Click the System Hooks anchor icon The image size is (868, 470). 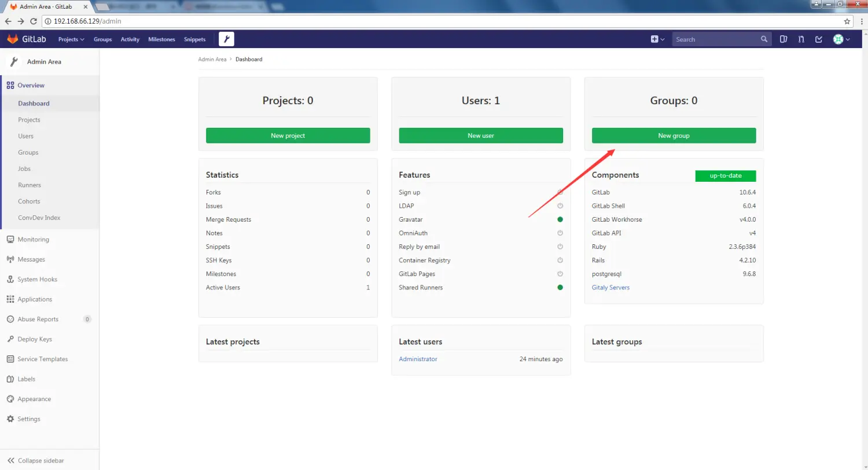(x=10, y=280)
